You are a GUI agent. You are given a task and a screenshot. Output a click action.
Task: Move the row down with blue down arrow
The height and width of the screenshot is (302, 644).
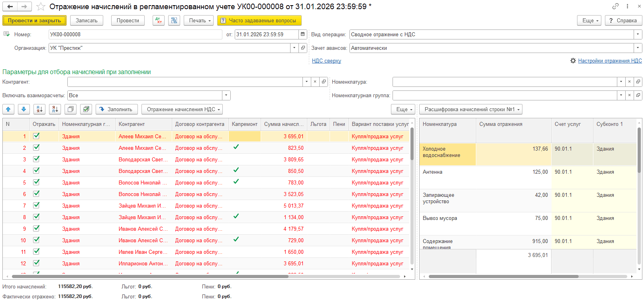coord(24,109)
